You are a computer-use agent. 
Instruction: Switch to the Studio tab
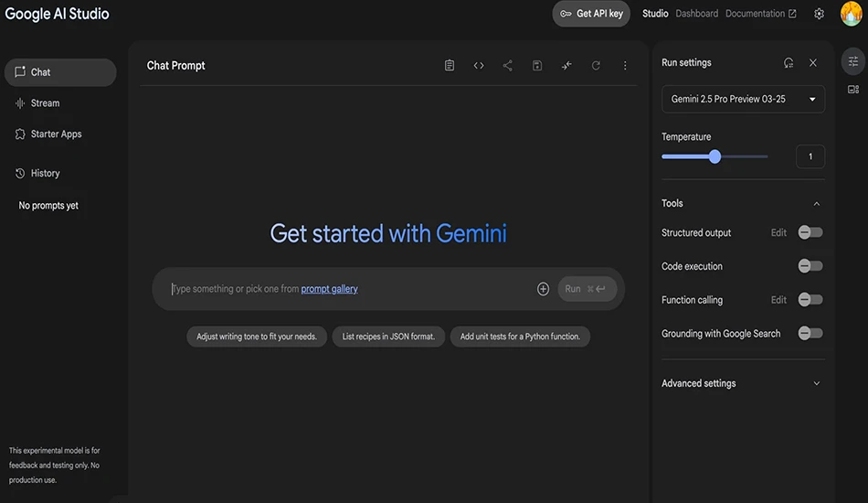click(x=655, y=14)
